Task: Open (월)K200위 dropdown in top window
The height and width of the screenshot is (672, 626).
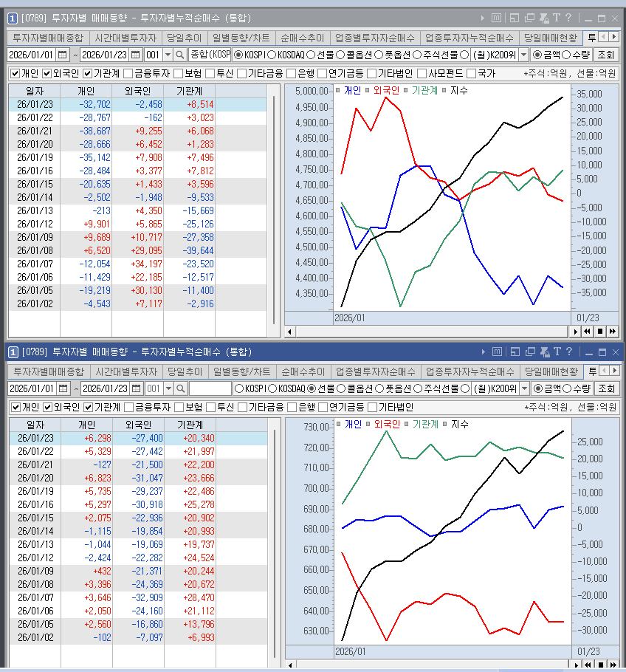Action: pos(523,55)
